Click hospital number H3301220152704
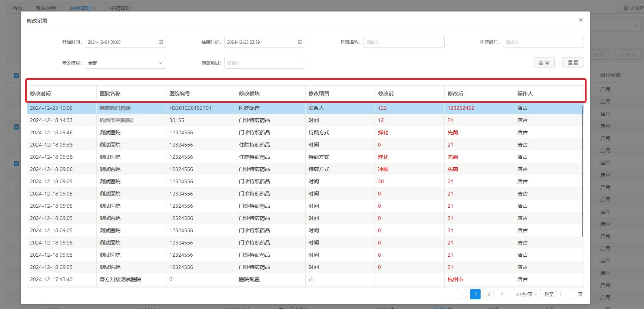 [x=190, y=108]
